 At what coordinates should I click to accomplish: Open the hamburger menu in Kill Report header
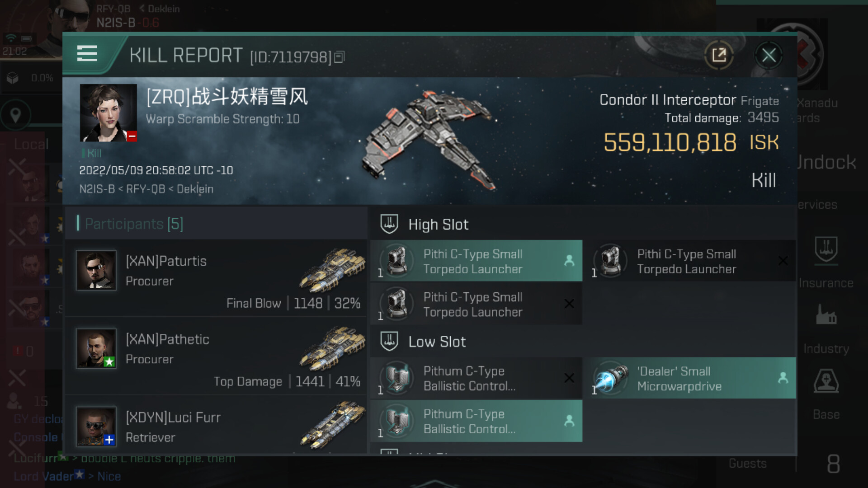87,53
